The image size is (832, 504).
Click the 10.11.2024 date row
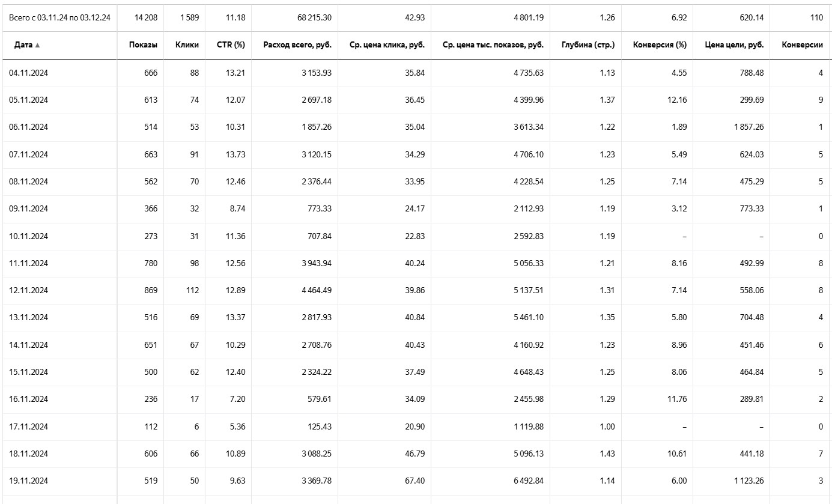point(28,236)
